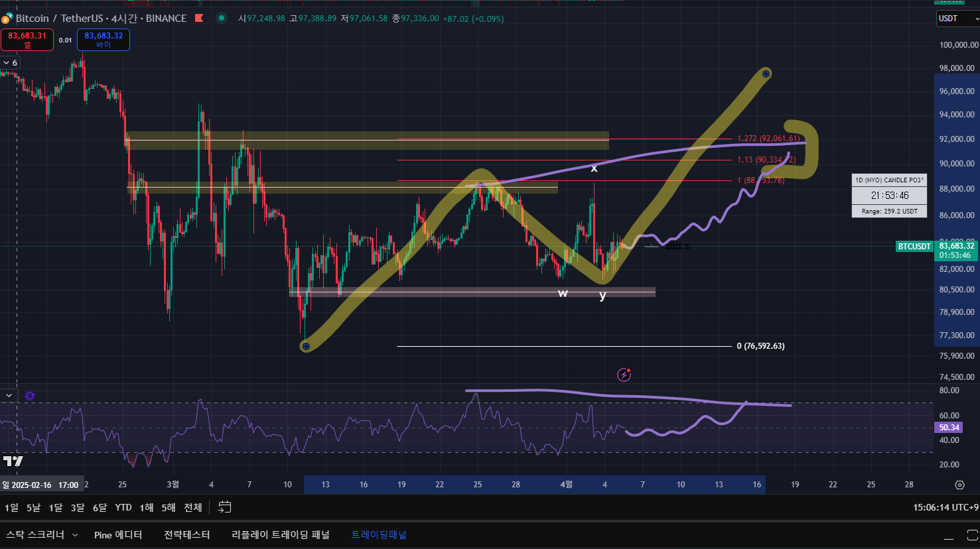
Task: Set the range to 5날
Action: [33, 507]
